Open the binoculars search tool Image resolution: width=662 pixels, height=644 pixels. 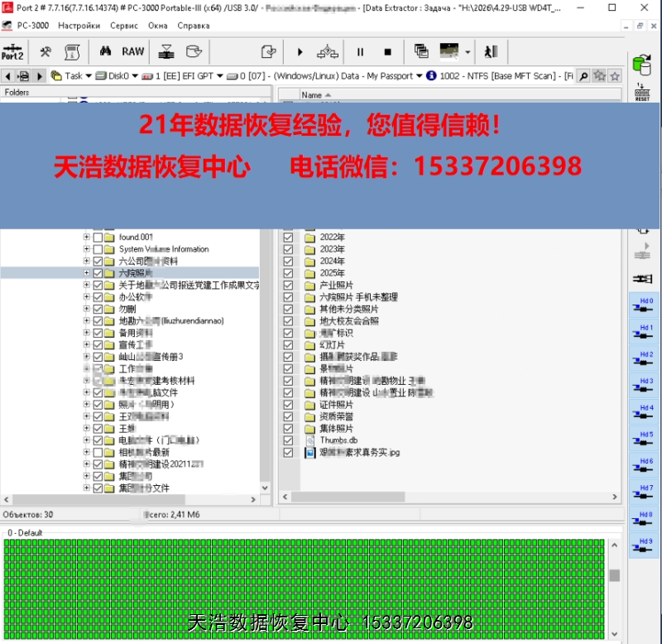(105, 51)
